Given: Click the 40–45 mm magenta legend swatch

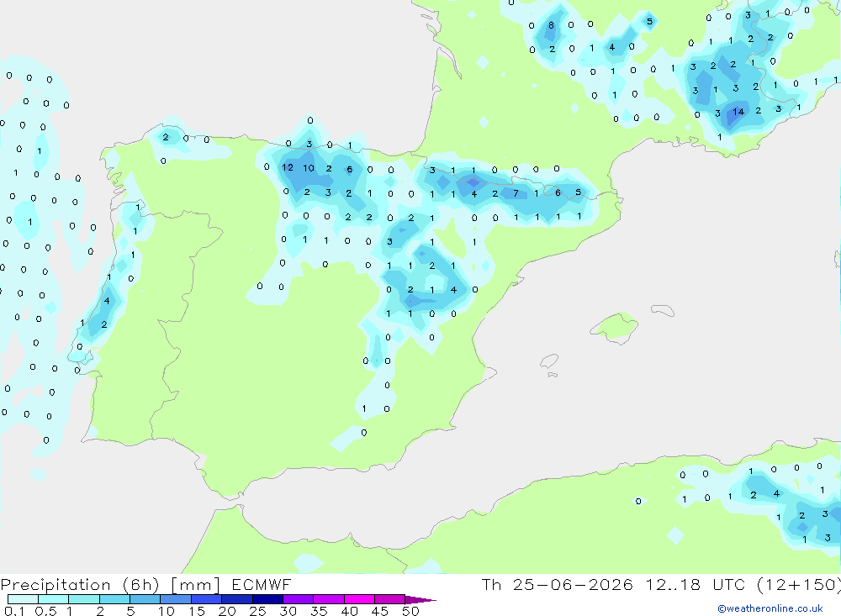Looking at the screenshot, I should click(359, 599).
